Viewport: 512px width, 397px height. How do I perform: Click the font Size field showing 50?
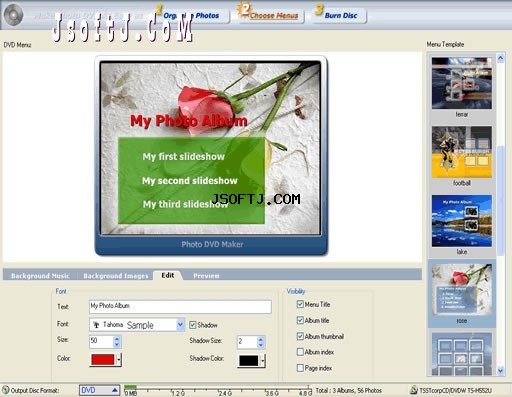(101, 341)
